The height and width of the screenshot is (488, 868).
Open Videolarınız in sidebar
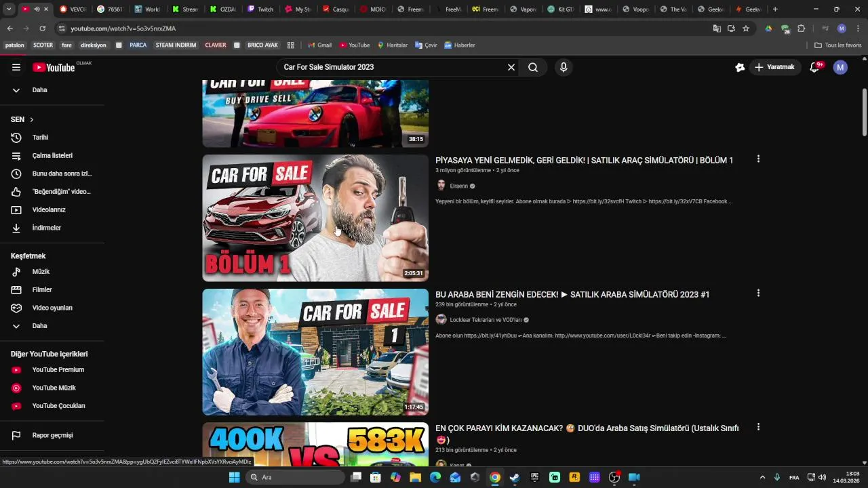49,210
